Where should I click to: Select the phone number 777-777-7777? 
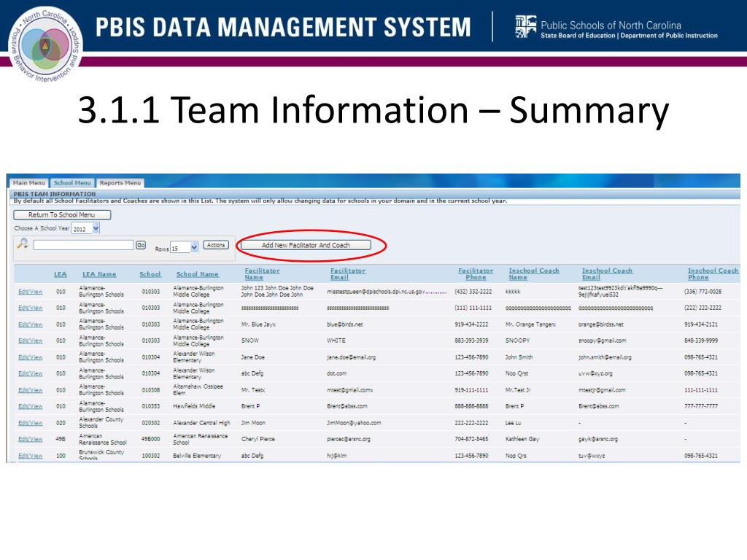click(x=701, y=406)
